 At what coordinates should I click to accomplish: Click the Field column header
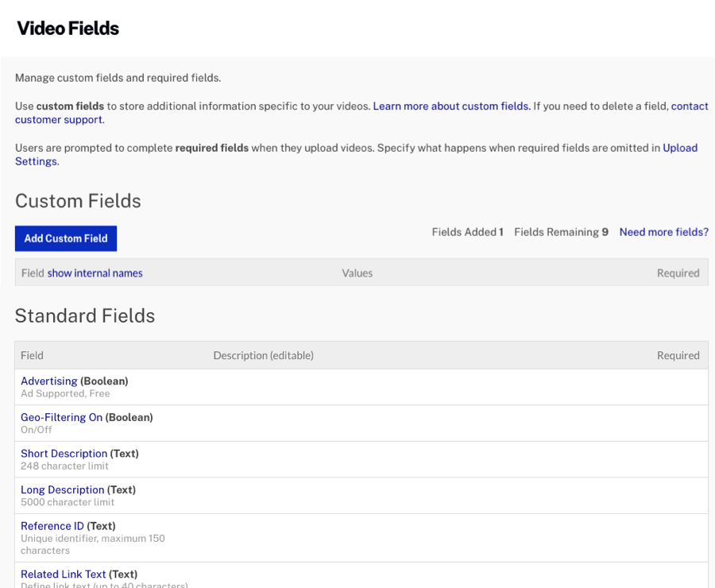tap(31, 355)
